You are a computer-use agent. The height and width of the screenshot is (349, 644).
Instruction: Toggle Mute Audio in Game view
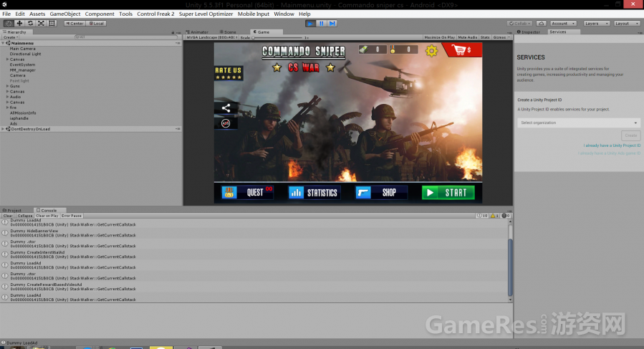coord(467,37)
